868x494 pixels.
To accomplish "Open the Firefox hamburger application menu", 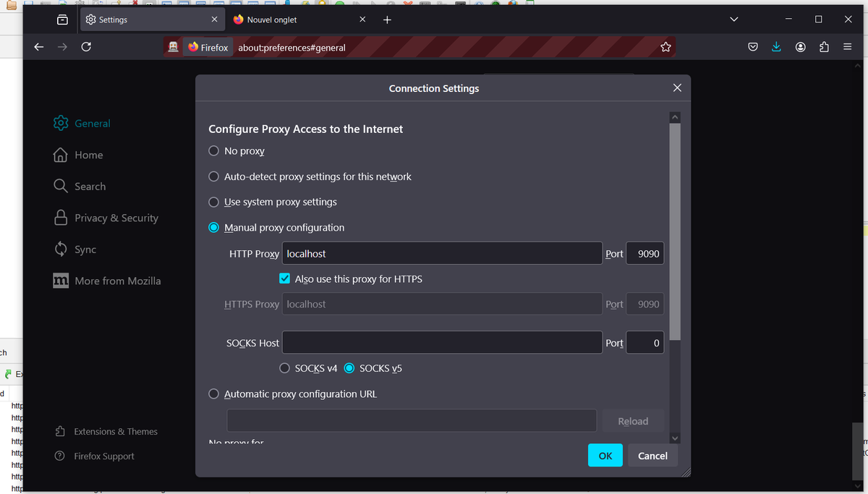I will [x=847, y=47].
